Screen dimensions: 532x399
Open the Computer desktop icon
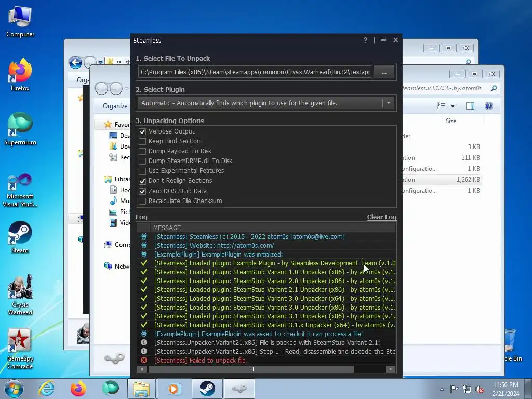[20, 21]
